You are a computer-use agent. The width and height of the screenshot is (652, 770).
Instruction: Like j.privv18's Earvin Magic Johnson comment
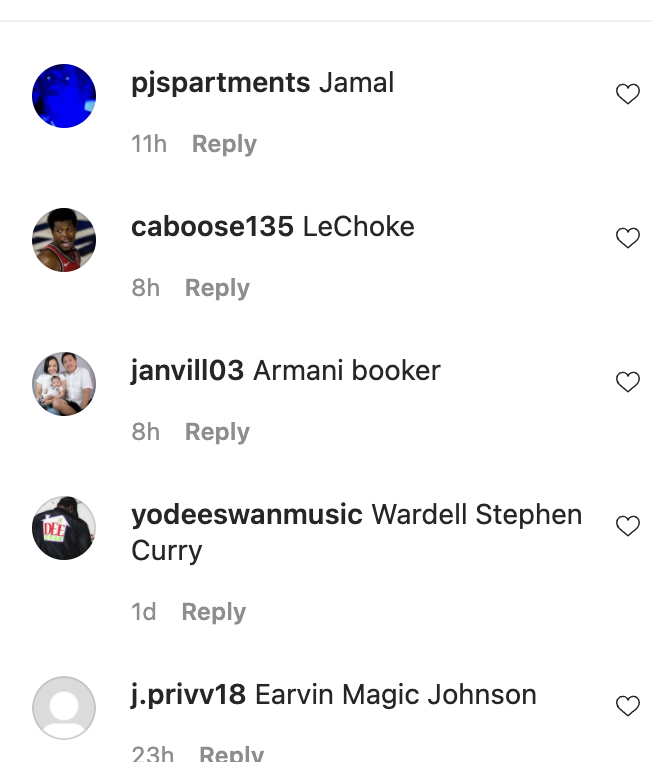coord(627,706)
